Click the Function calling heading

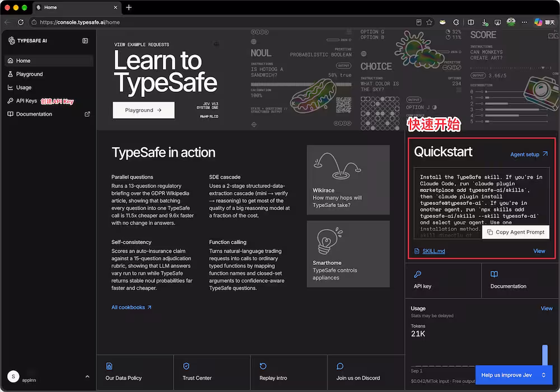pyautogui.click(x=227, y=242)
